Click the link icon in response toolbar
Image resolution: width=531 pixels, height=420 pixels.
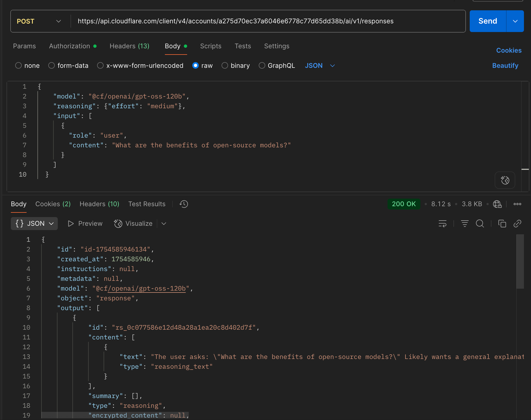point(517,224)
